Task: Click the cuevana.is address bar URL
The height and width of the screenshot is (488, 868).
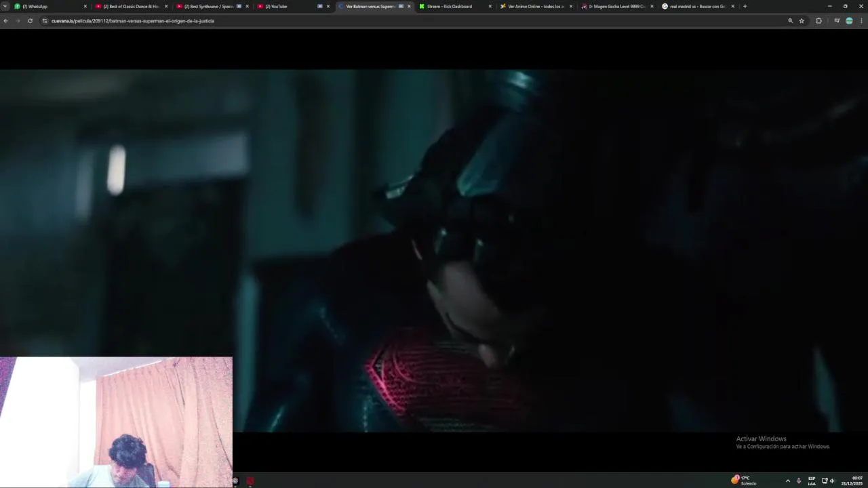Action: (x=133, y=21)
